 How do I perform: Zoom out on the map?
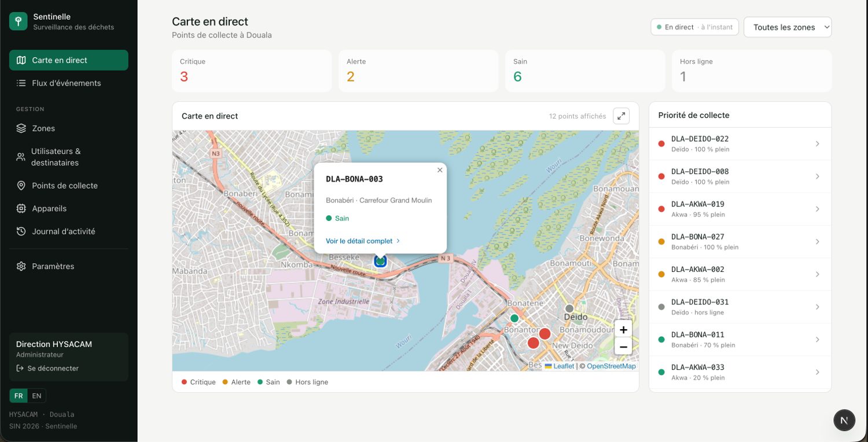[x=623, y=347]
